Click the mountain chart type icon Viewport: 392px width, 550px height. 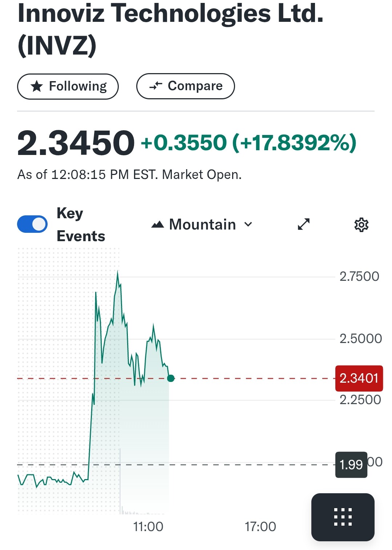point(158,225)
